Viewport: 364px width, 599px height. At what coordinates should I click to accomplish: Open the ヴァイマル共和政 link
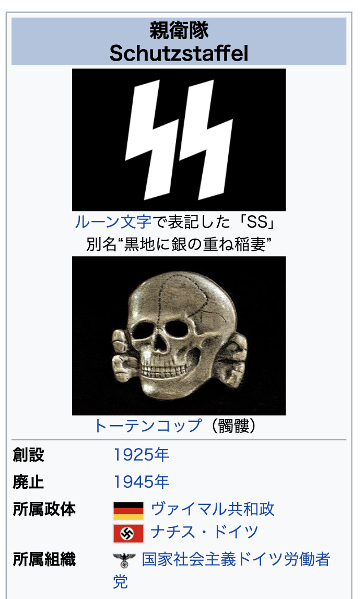[x=213, y=509]
